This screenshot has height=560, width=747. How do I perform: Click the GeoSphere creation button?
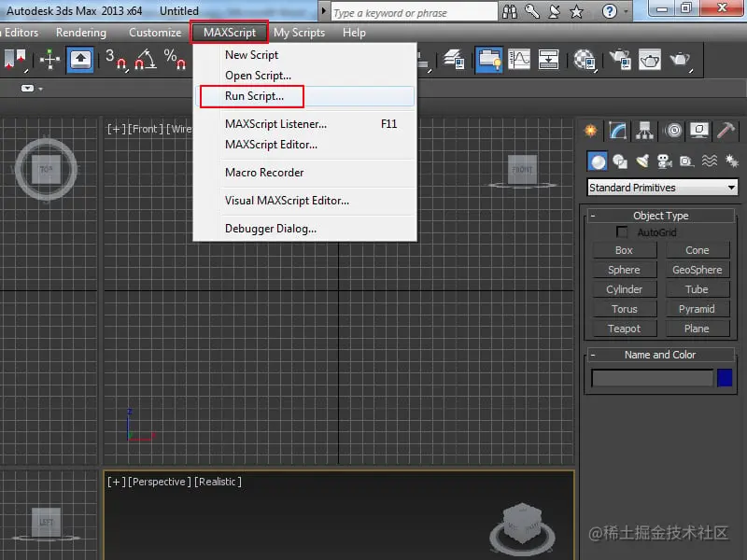(698, 269)
